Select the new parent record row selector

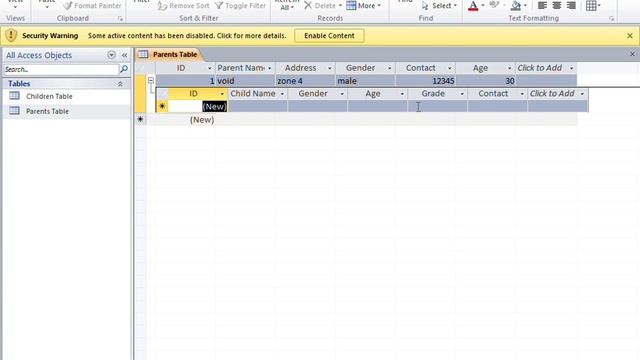[x=140, y=119]
